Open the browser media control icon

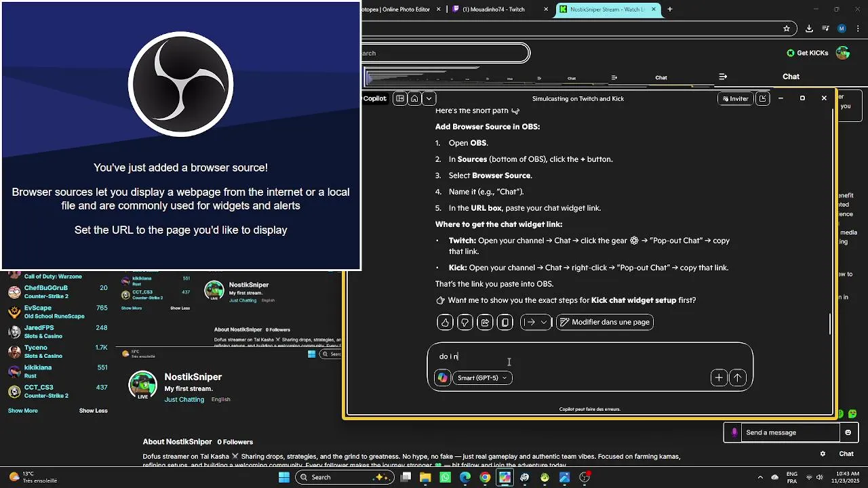[x=825, y=28]
